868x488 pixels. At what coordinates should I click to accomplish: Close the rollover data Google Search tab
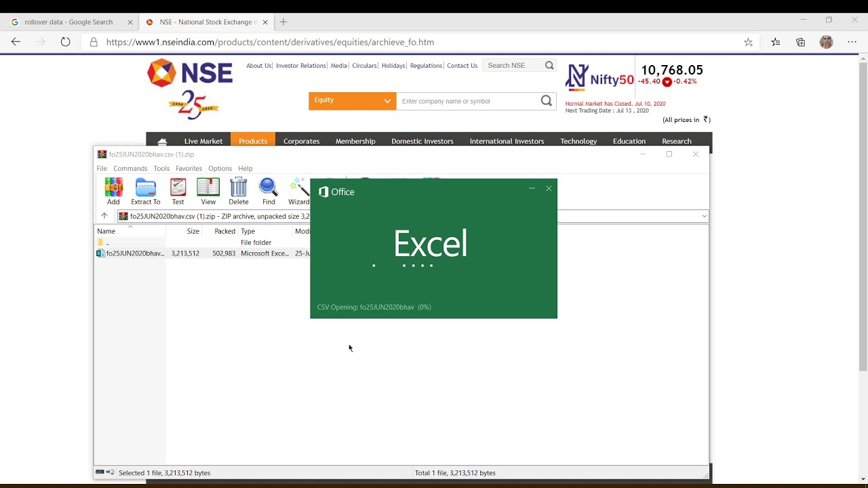[130, 22]
